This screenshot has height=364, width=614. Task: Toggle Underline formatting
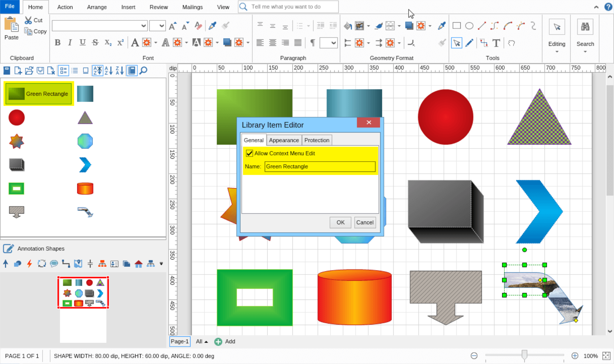[x=83, y=43]
